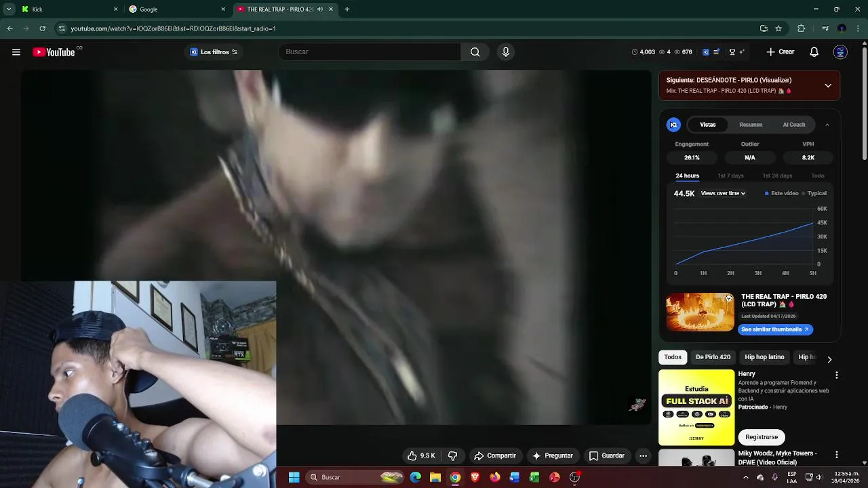This screenshot has width=868, height=488.
Task: Open more actions ellipsis below video
Action: pyautogui.click(x=644, y=456)
